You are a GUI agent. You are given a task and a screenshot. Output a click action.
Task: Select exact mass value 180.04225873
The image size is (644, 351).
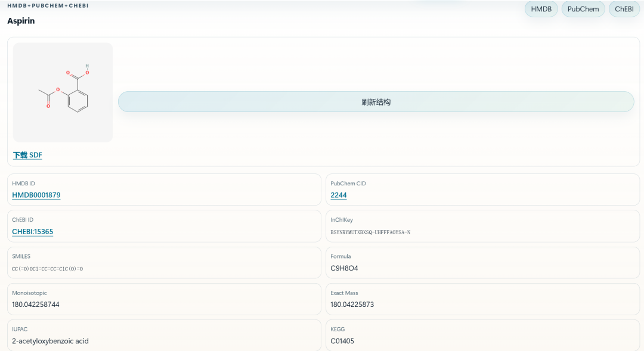click(352, 305)
